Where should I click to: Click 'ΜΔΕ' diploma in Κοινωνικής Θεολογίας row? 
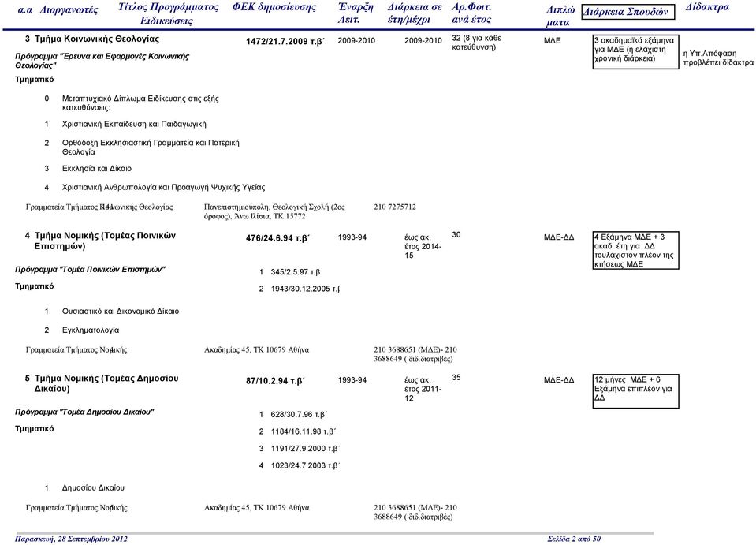552,41
